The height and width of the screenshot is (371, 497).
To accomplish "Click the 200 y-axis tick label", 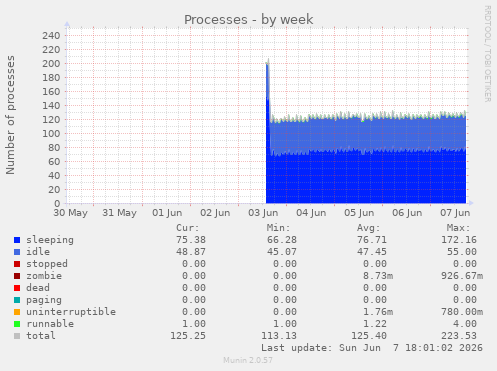I will tap(51, 64).
